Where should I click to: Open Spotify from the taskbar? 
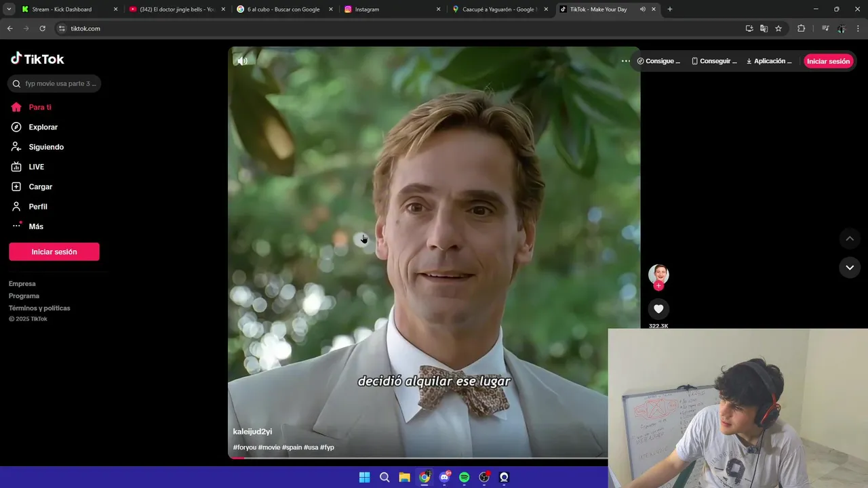(464, 477)
